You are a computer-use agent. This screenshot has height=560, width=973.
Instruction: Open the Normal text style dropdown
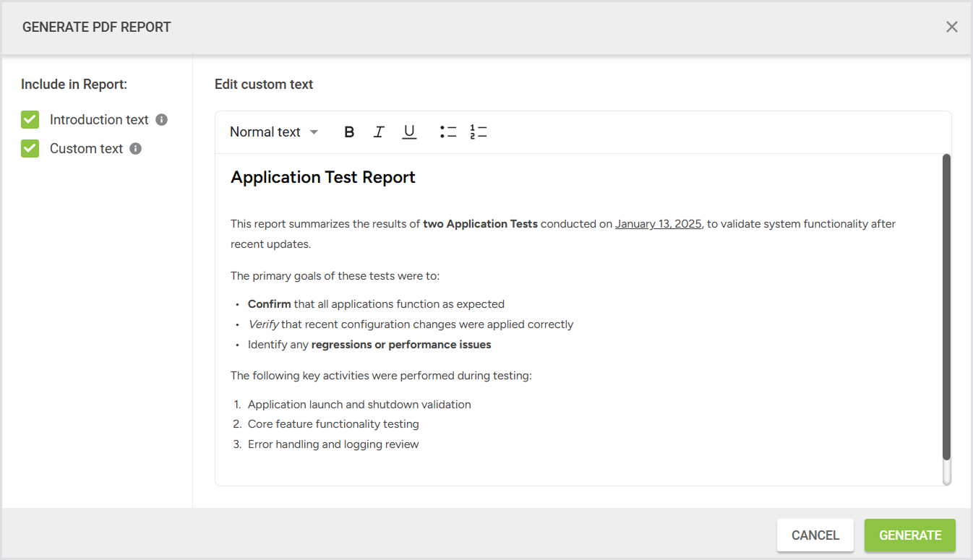[273, 132]
